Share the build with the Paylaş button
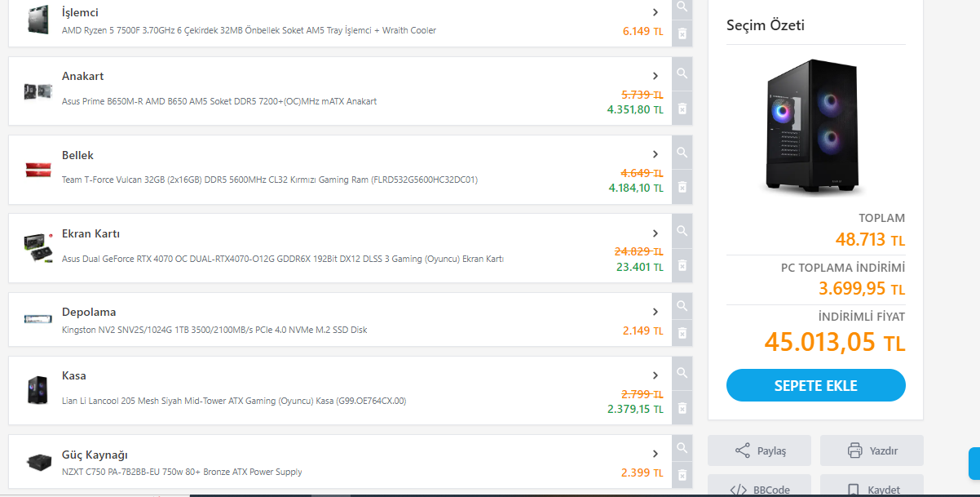The height and width of the screenshot is (497, 980). [759, 450]
